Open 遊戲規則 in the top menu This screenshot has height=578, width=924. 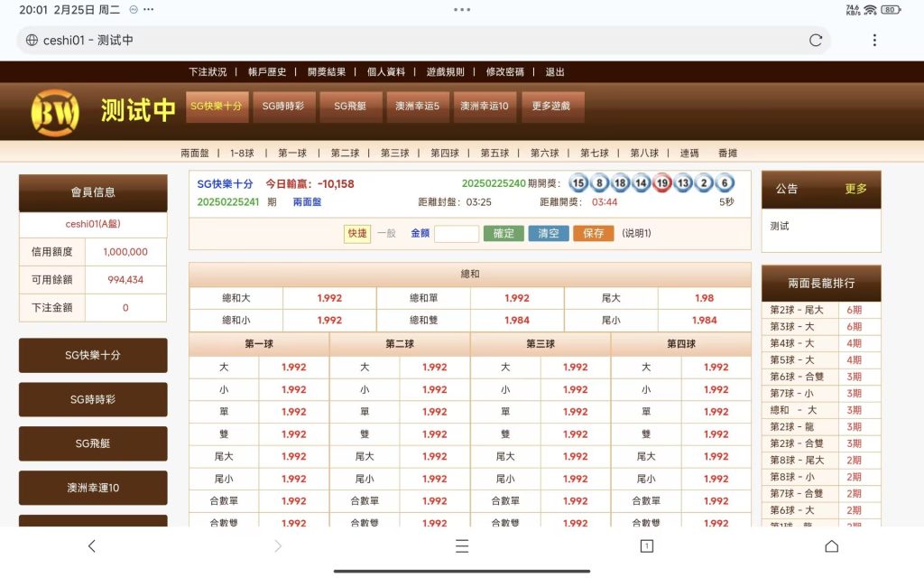[446, 72]
